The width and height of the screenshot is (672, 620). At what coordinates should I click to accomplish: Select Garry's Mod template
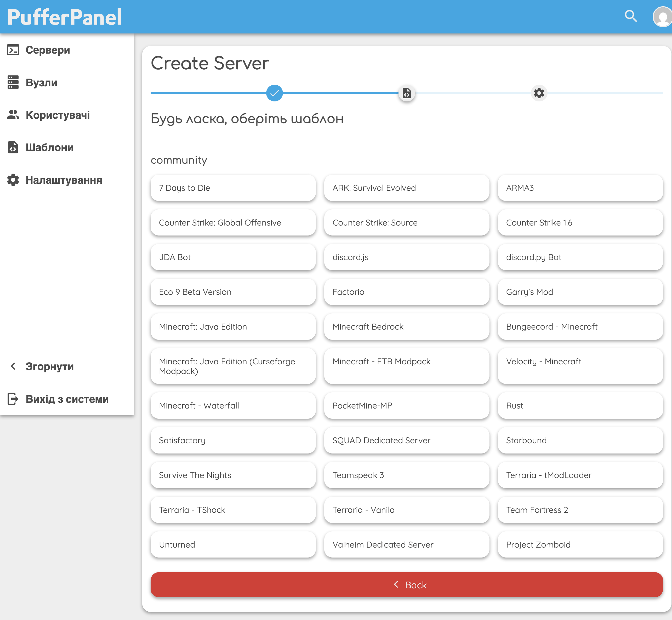click(x=580, y=292)
